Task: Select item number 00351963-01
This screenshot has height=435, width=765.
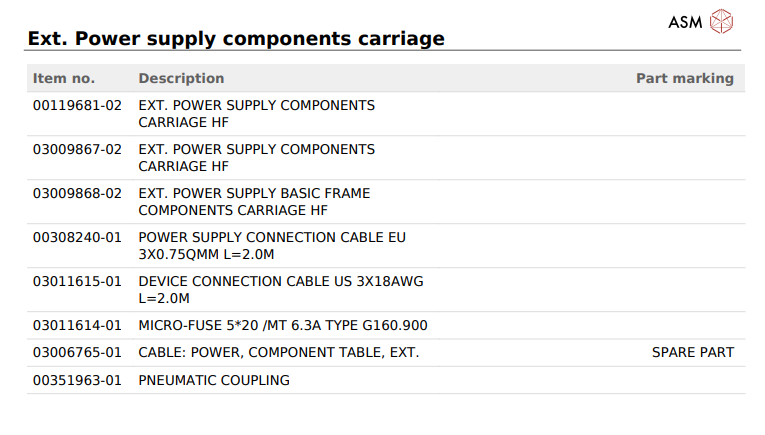Action: [x=77, y=380]
